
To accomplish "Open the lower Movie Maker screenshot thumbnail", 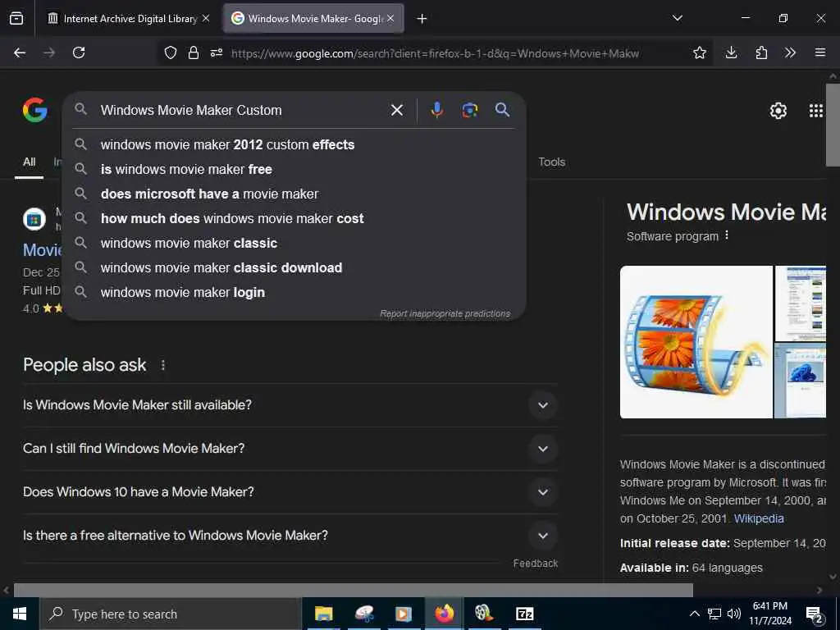I will pyautogui.click(x=801, y=381).
